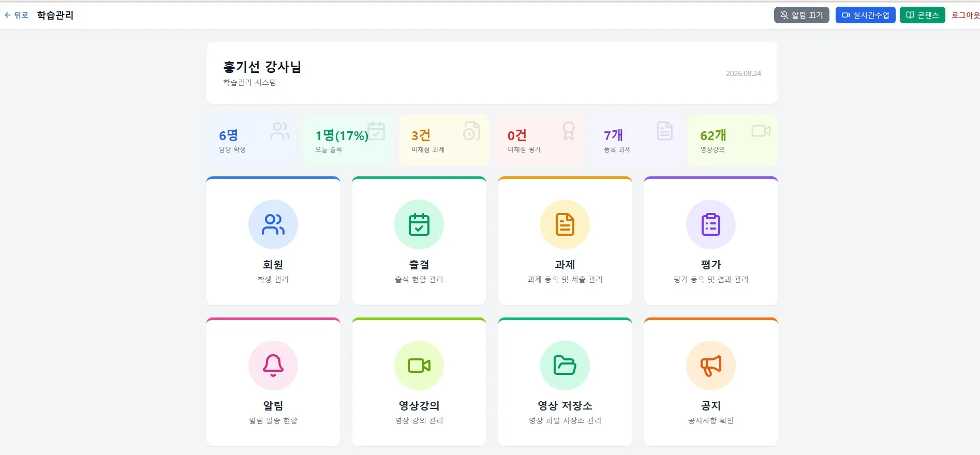Click the 출석 현황 관리 description
Image resolution: width=980 pixels, height=455 pixels.
[x=419, y=279]
